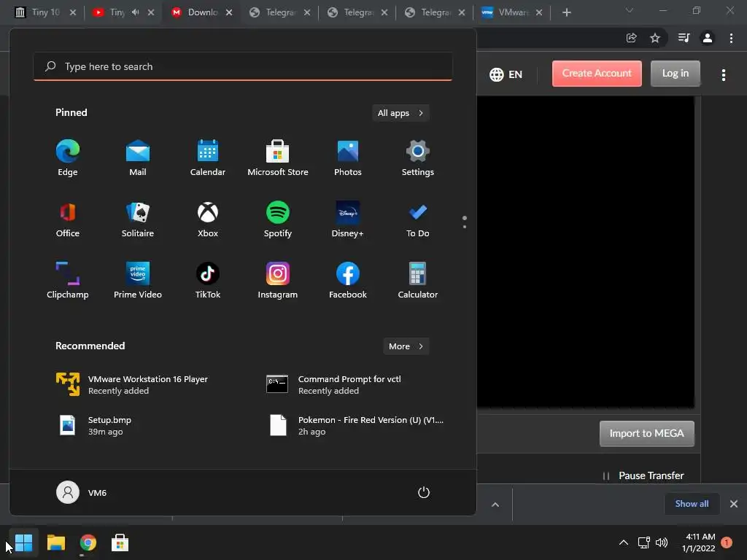Click Show all downloads

pyautogui.click(x=692, y=504)
